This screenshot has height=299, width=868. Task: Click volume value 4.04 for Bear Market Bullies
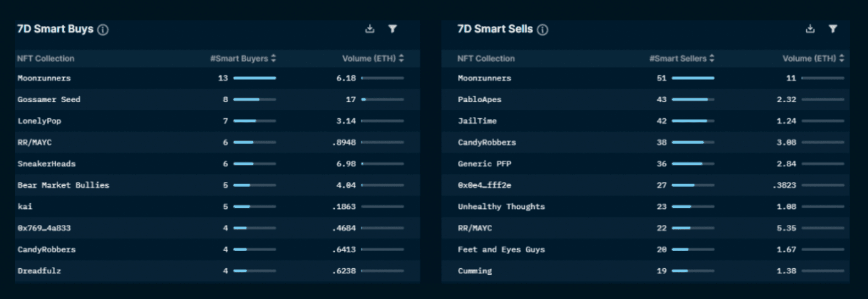[346, 185]
